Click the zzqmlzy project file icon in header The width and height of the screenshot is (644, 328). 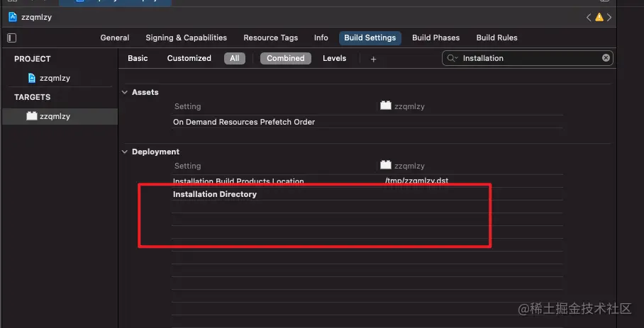[13, 16]
